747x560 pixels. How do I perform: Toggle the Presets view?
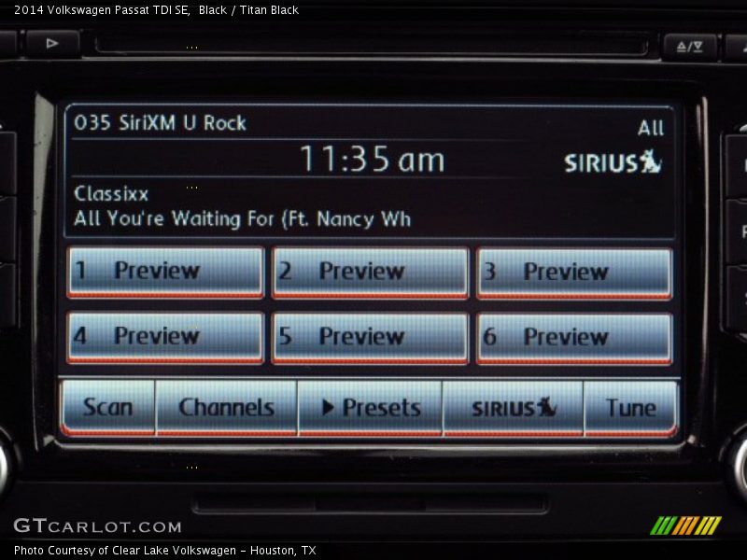click(370, 409)
